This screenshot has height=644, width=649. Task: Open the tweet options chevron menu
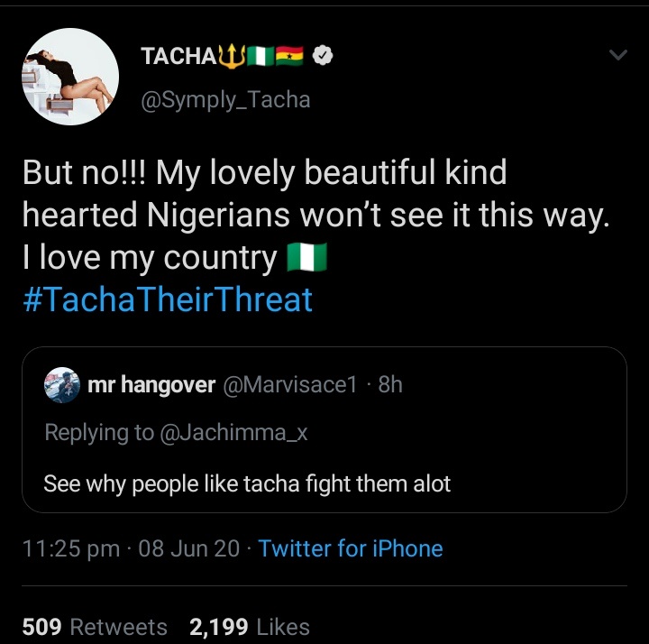[617, 56]
